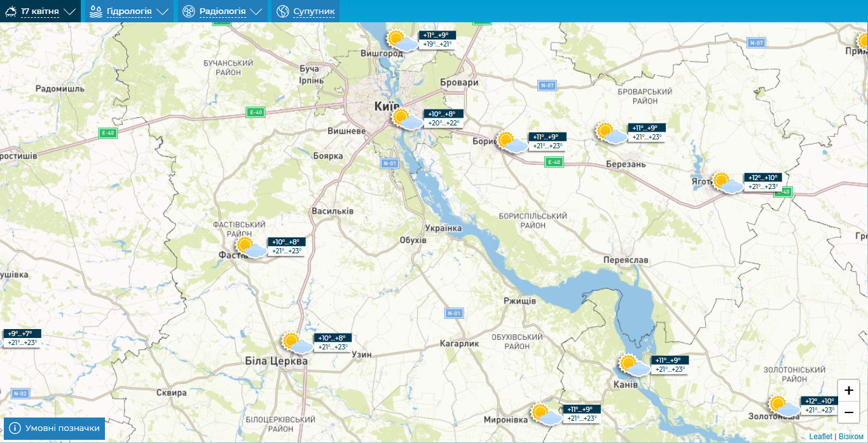
Task: Click the weather icon at Bila Tserkva
Action: 298,343
